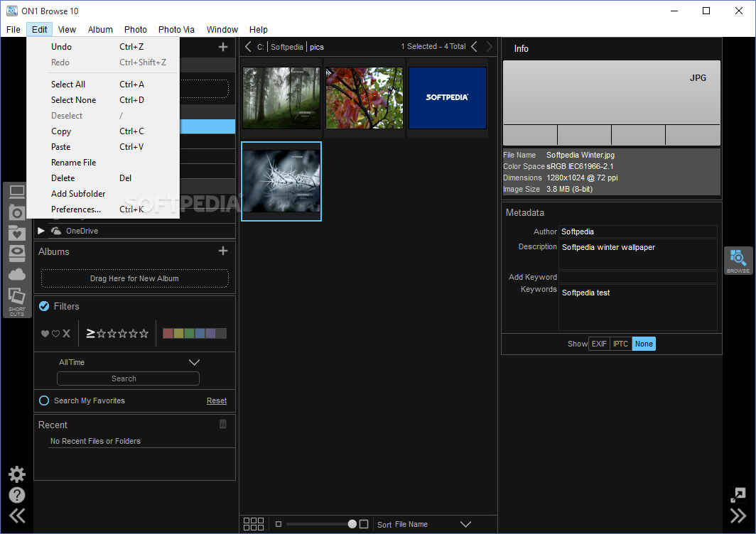Choose Select All from Edit menu

pos(103,85)
